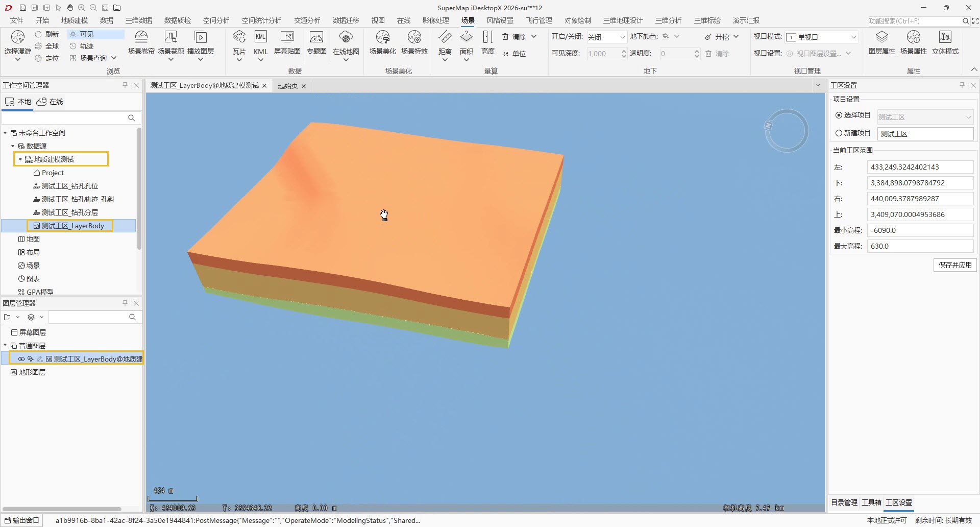Click the 场景特效 scene effects icon
Viewport: 980px width, 527px height.
point(414,37)
